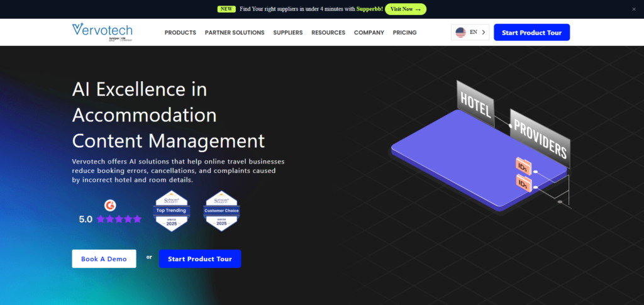Screen dimensions: 644x305
Task: Click the Customer Choice 2025 badge
Action: point(221,211)
